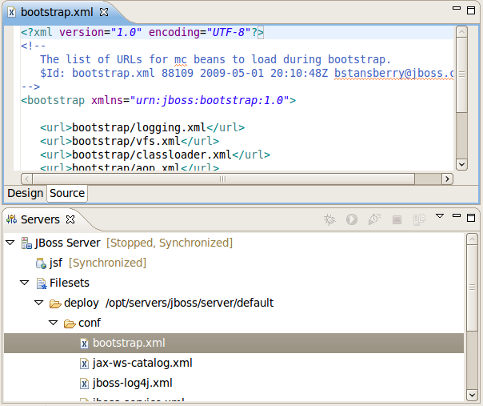Minimize the Servers view
The height and width of the screenshot is (406, 483).
[456, 216]
